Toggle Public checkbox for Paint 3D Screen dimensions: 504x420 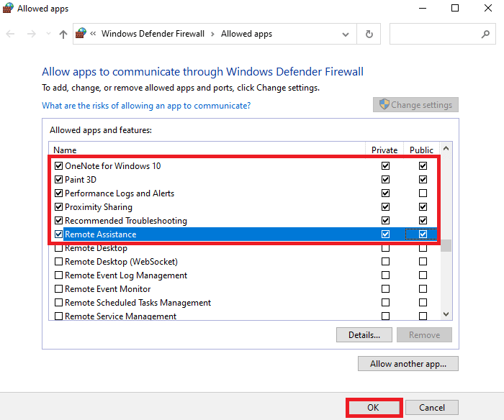point(423,180)
